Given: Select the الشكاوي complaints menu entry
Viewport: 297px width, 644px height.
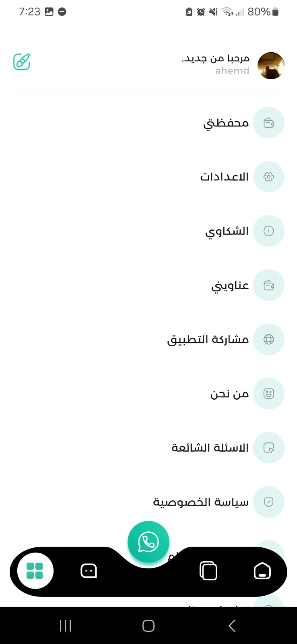Looking at the screenshot, I should tap(227, 231).
